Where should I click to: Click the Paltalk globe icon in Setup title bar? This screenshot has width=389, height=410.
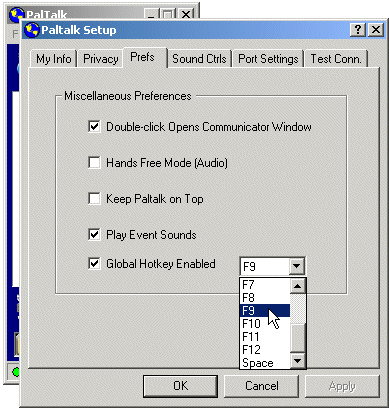32,30
